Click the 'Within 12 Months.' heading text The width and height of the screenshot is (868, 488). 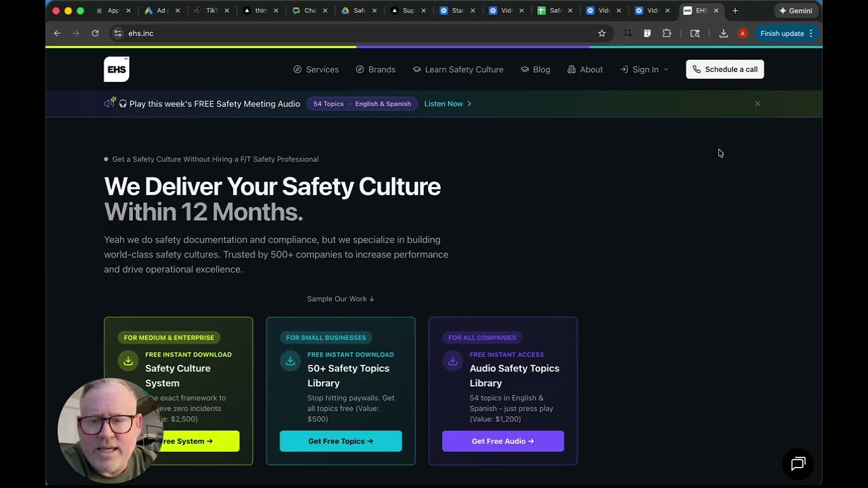tap(203, 212)
